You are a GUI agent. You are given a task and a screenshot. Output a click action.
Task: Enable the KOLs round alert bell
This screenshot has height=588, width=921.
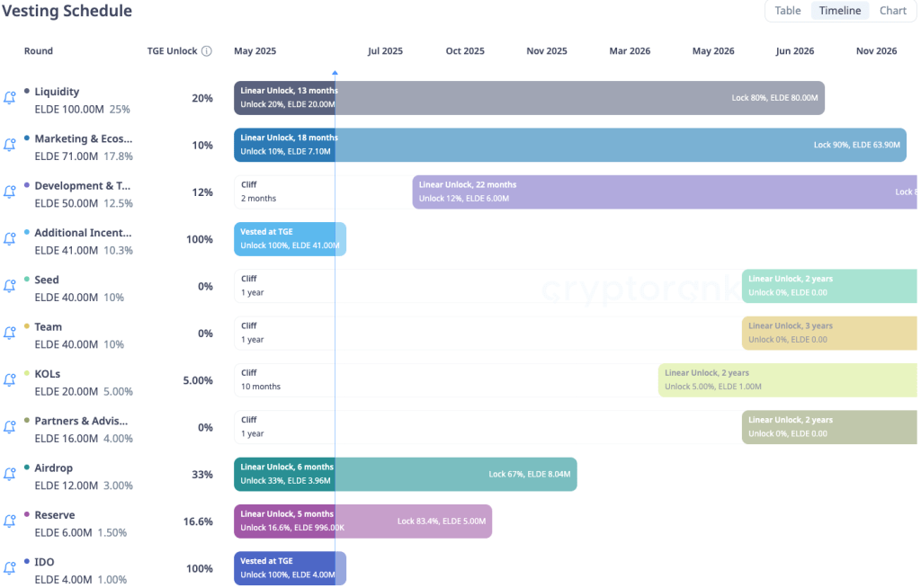tap(10, 380)
